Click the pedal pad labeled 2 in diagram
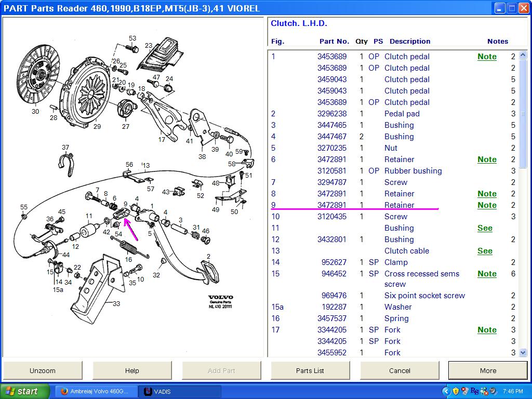Viewport: 532px width, 399px height. (210, 271)
